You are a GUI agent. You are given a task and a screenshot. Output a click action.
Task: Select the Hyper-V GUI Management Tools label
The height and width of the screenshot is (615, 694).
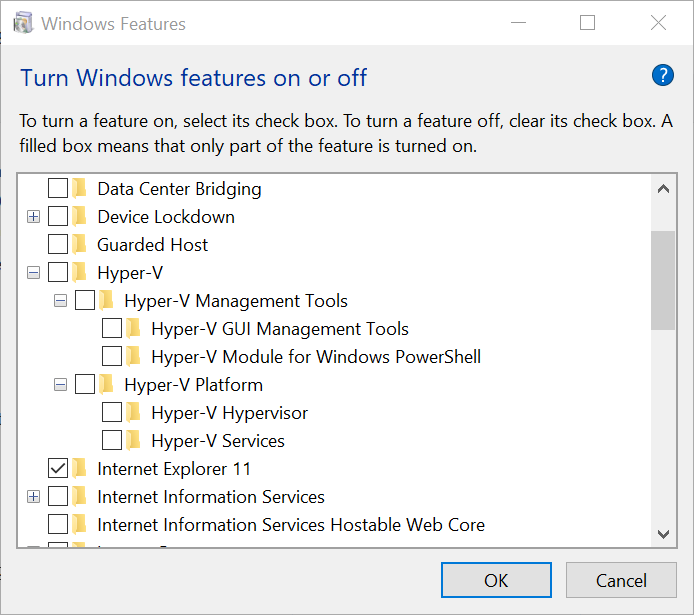[x=280, y=329]
